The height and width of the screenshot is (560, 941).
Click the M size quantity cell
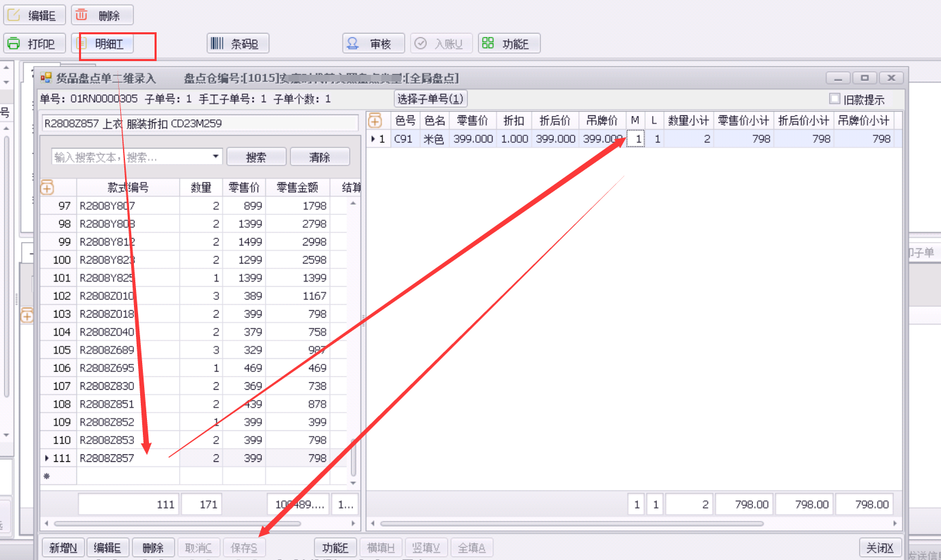tap(636, 139)
